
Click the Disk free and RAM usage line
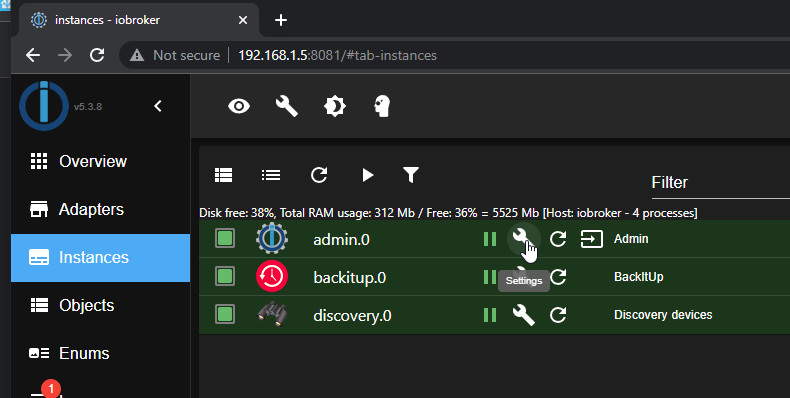pos(448,213)
